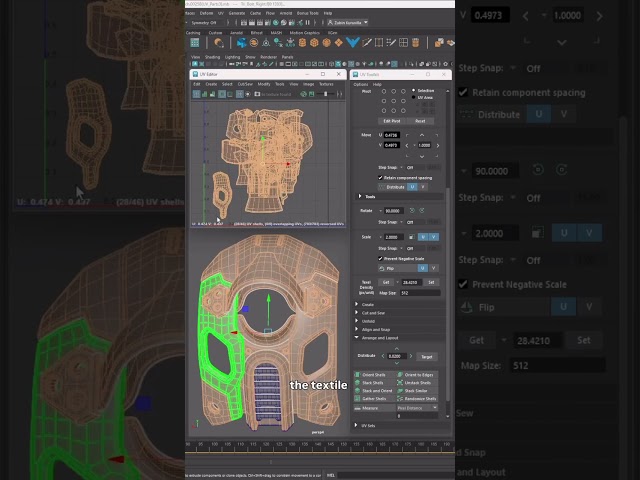Click the Stack Shells icon
This screenshot has width=640, height=480.
pyautogui.click(x=357, y=382)
